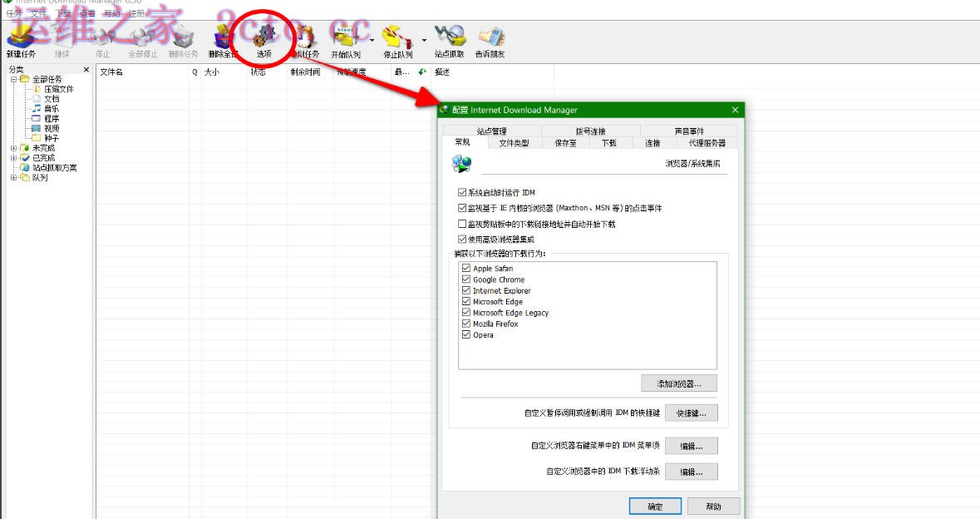Uncheck Microsoft Edge Legacy in the browser list
Viewport: 980px width, 519px height.
pyautogui.click(x=466, y=313)
